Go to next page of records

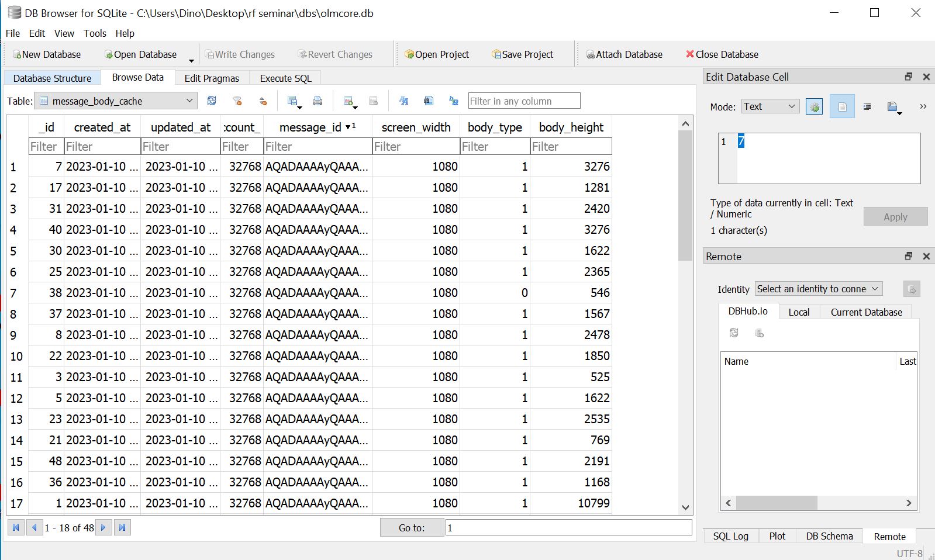(103, 528)
